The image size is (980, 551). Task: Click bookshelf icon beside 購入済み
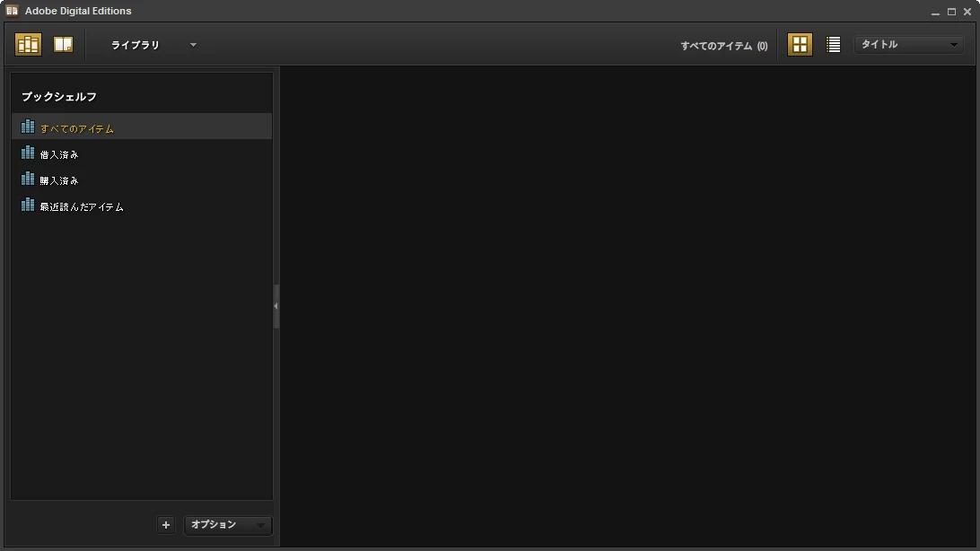(x=28, y=179)
